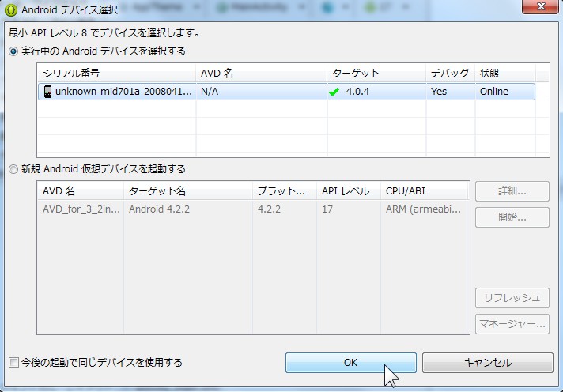This screenshot has height=392, width=563.
Task: Sort by AVD 名 header in running devices table
Action: click(x=262, y=73)
